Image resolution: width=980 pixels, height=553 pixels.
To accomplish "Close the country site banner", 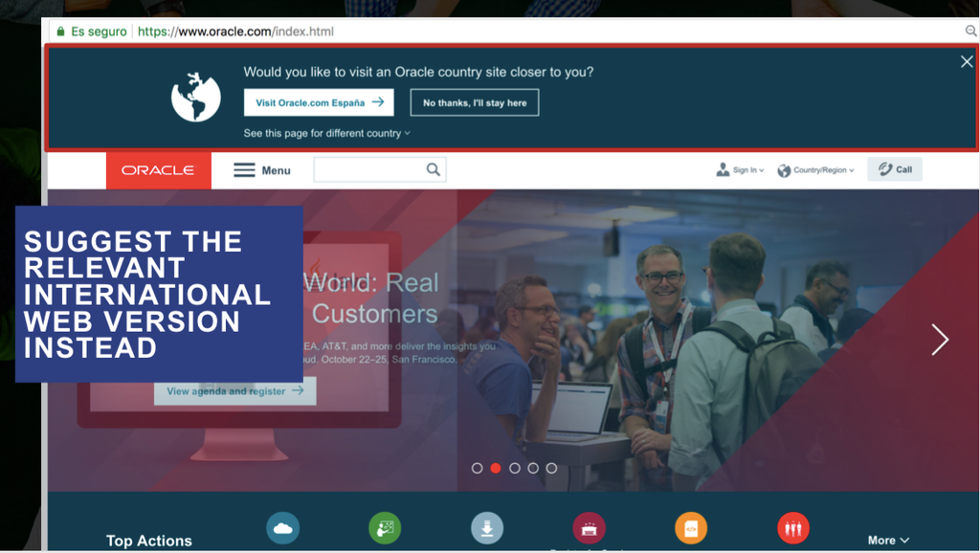I will 967,61.
